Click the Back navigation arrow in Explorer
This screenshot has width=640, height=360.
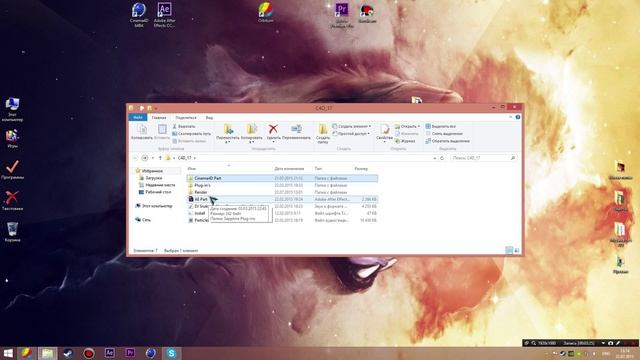[135, 158]
